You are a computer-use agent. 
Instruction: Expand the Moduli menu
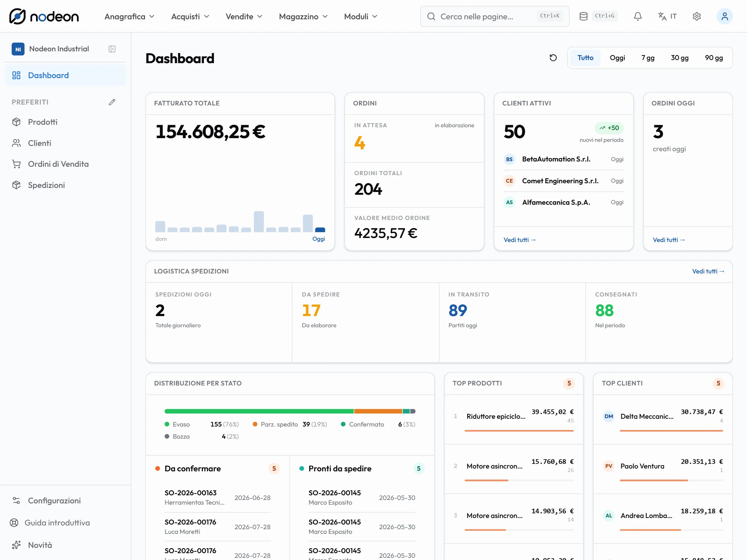[360, 16]
